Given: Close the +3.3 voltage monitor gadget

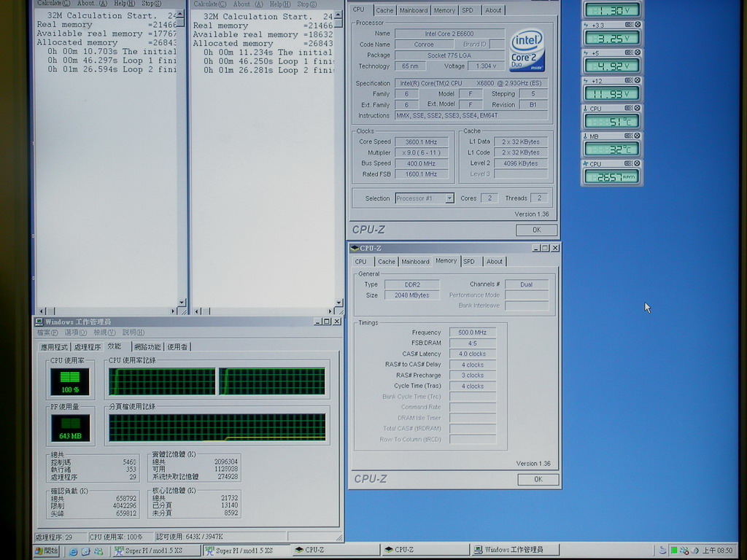Looking at the screenshot, I should [638, 24].
